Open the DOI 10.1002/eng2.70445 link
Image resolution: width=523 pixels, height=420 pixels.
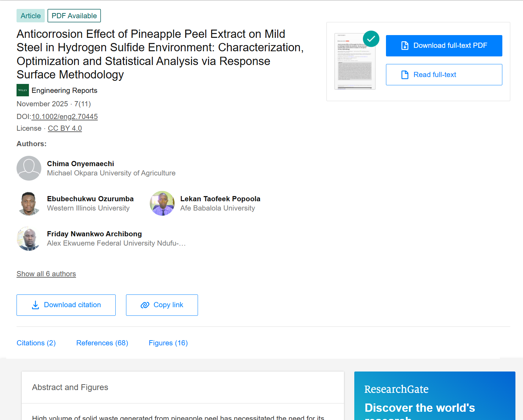64,117
